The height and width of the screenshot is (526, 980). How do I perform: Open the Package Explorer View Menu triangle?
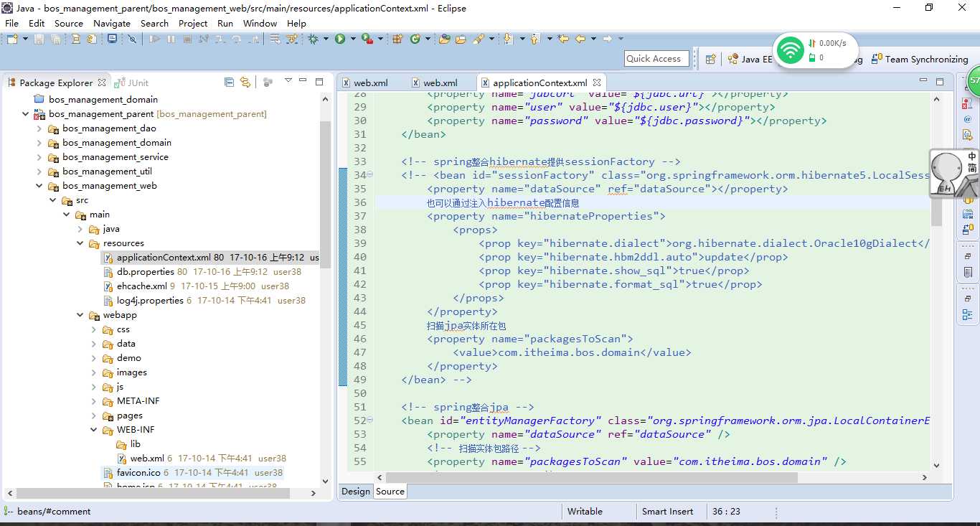pyautogui.click(x=288, y=80)
